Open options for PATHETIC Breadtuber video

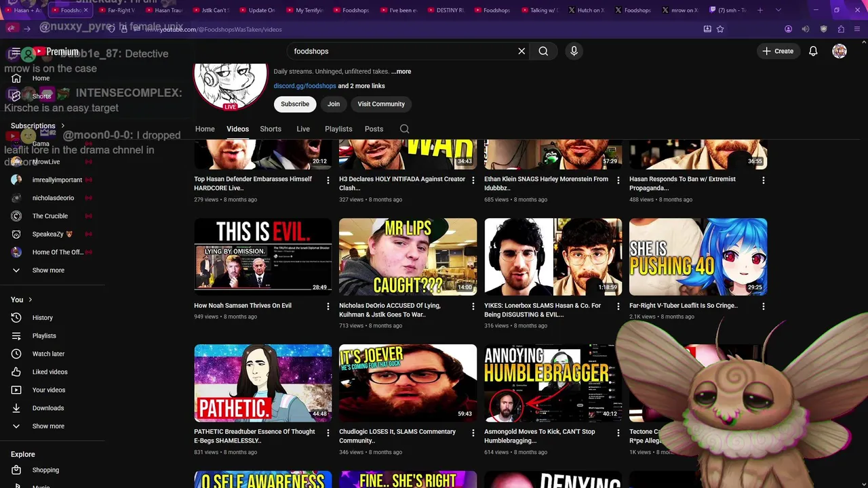click(328, 432)
